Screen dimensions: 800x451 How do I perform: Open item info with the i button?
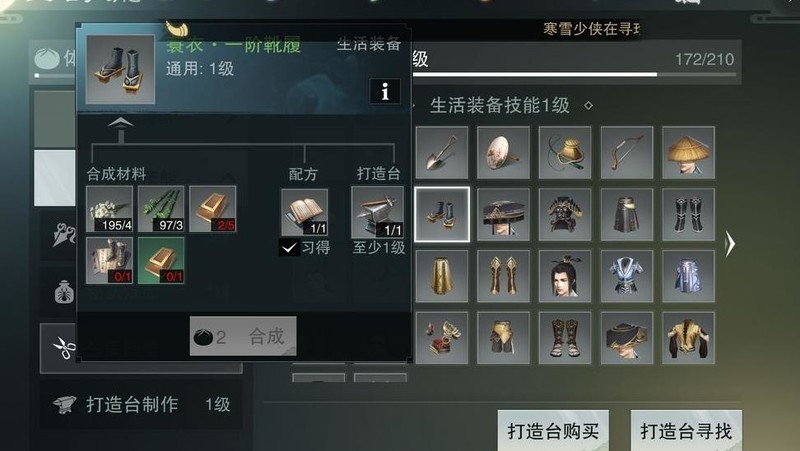[x=384, y=91]
